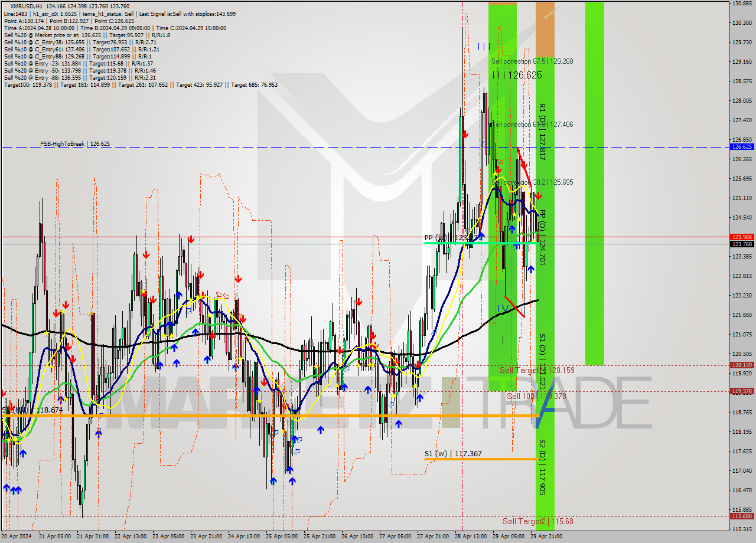Click the 'Sell Target2 | 115.68' label
Screen dimensions: 756x543
(538, 521)
